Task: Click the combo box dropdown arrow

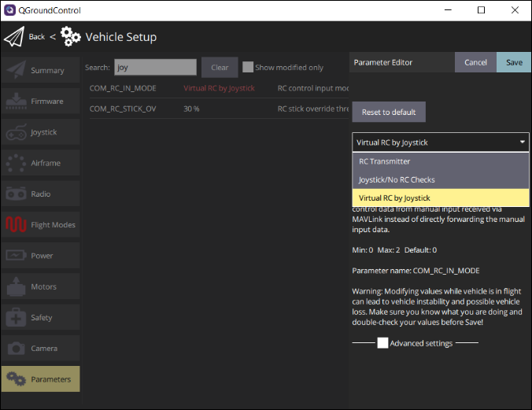Action: [x=523, y=142]
